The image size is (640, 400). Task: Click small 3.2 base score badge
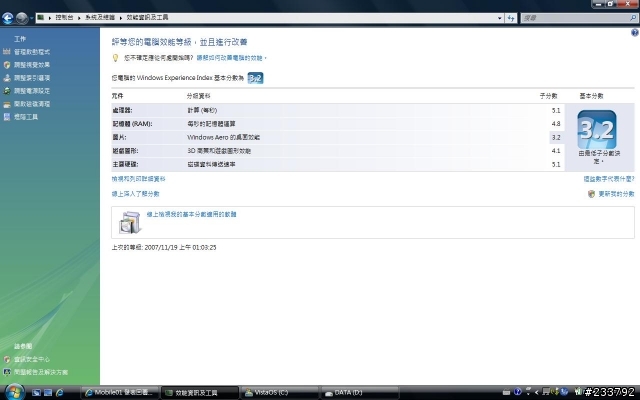[x=256, y=78]
